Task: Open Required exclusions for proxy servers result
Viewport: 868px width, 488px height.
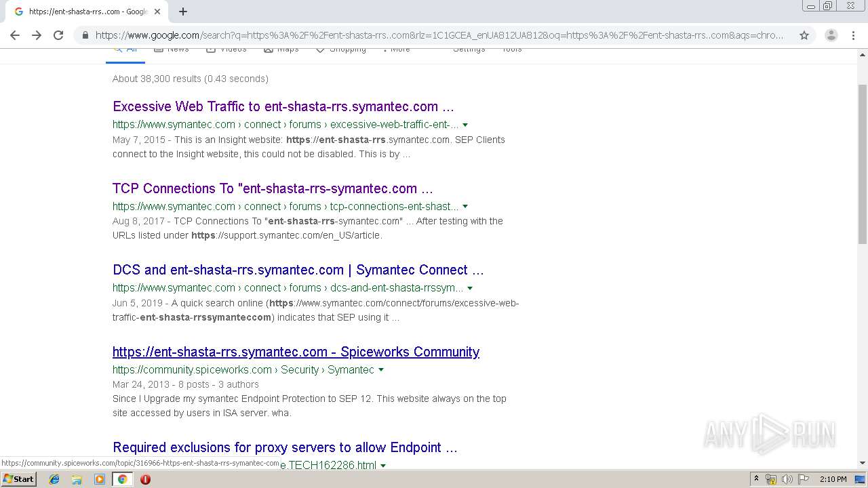Action: tap(285, 447)
